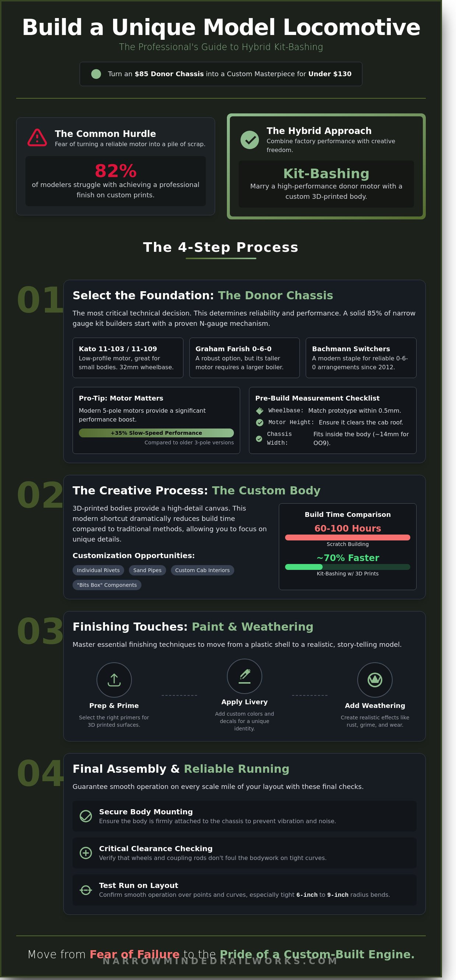This screenshot has height=980, width=456.
Task: Click the Sand Pipes tag
Action: [x=147, y=570]
